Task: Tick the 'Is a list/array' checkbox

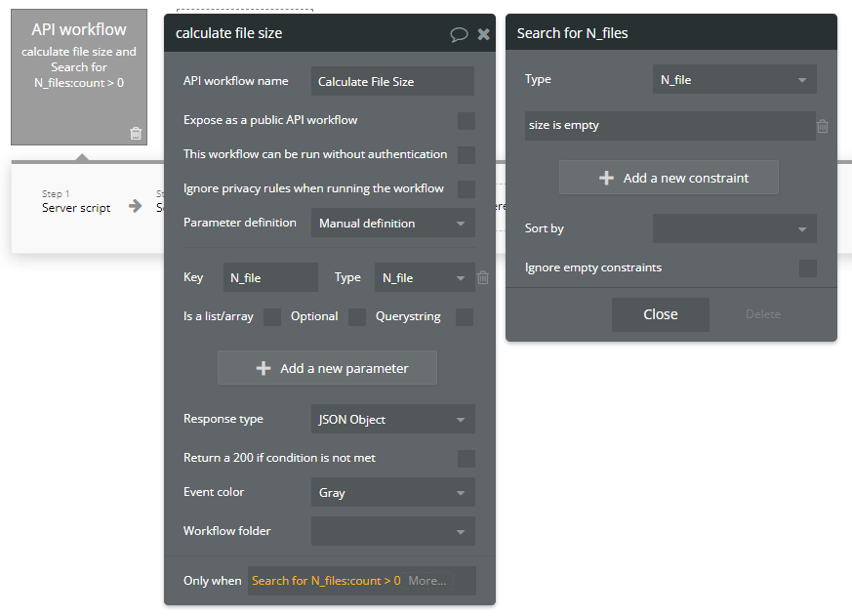Action: [x=272, y=317]
